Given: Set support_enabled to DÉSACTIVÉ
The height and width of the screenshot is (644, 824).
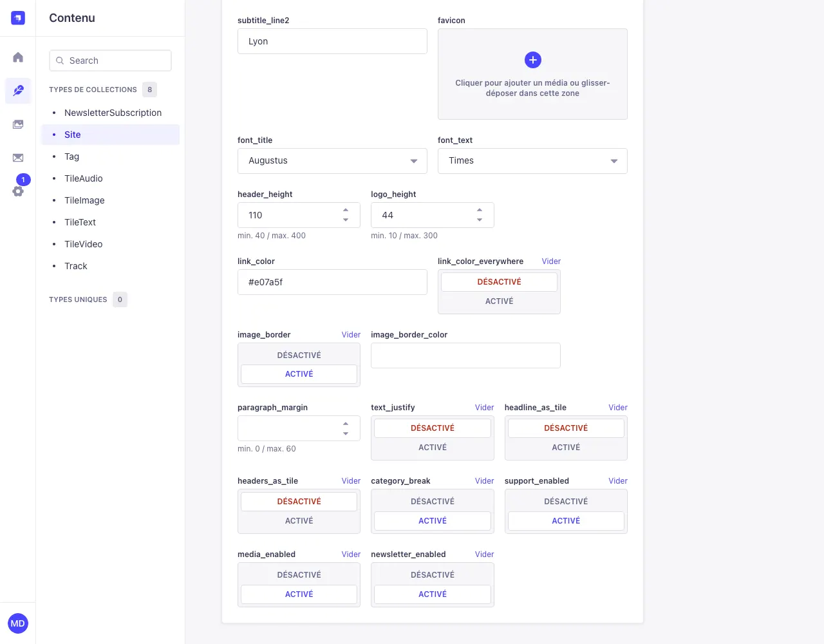Looking at the screenshot, I should coord(566,502).
